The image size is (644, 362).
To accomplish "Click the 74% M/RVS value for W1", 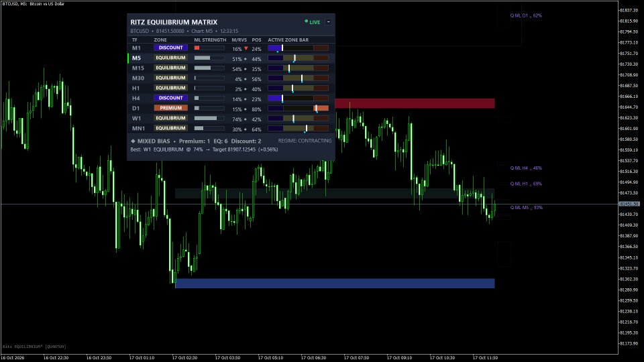I will click(x=237, y=119).
